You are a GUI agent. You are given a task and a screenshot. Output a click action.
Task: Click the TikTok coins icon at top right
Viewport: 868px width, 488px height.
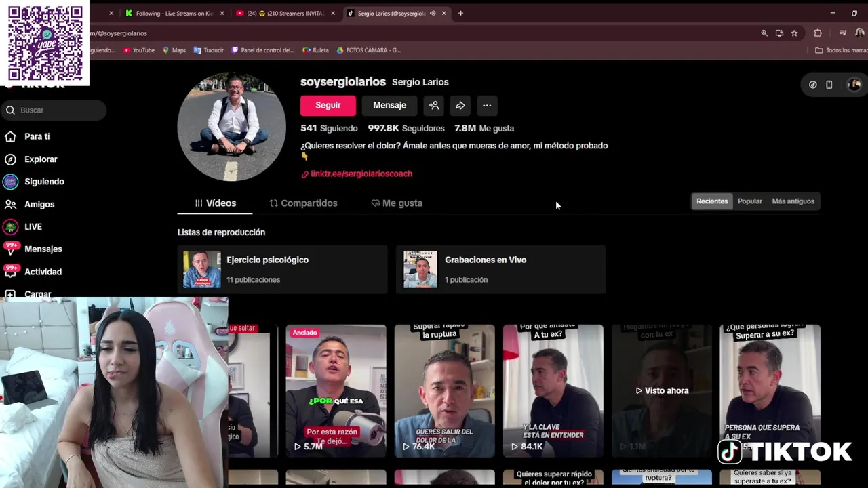pos(813,85)
